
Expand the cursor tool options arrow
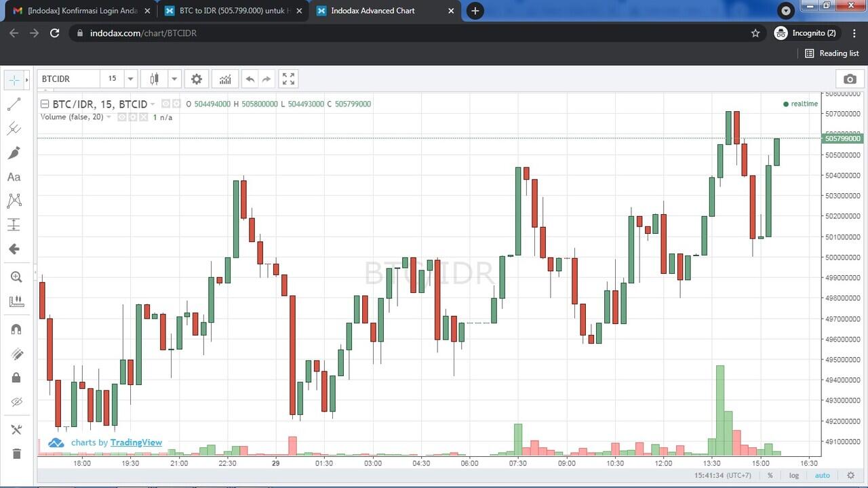pos(26,80)
